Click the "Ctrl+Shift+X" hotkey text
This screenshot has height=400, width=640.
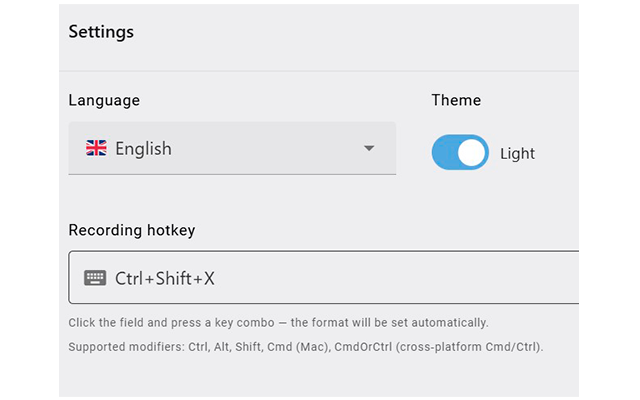tap(165, 278)
